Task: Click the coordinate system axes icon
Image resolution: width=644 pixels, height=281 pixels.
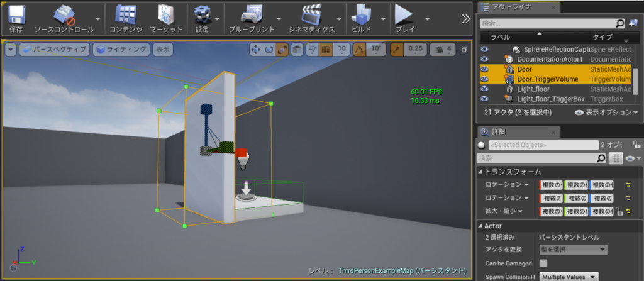Action: tap(312, 50)
